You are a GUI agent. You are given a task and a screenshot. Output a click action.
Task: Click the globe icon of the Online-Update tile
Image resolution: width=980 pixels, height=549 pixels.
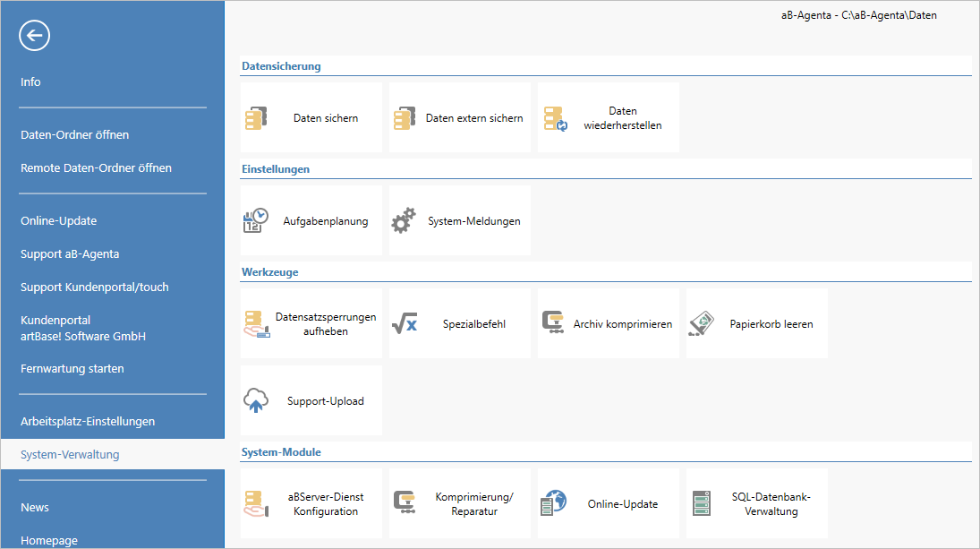(554, 503)
